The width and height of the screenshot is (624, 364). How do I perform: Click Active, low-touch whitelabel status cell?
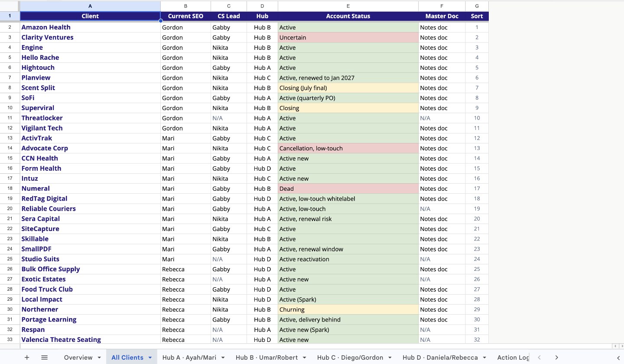point(348,198)
